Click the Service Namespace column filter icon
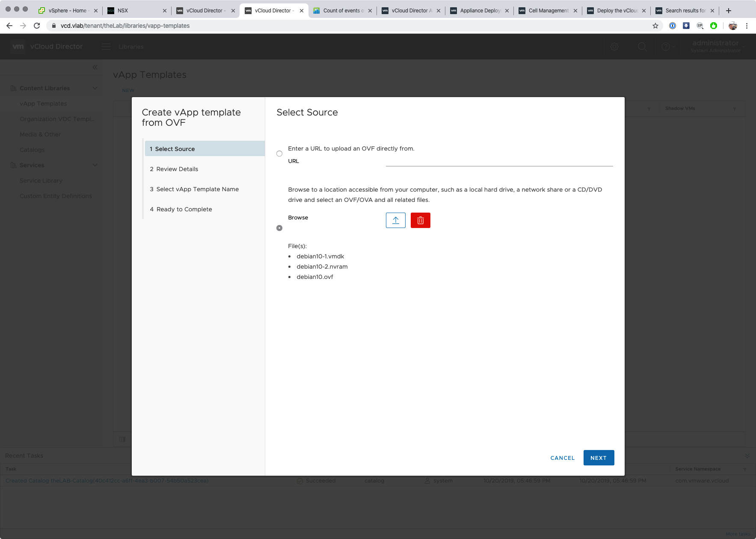The image size is (756, 539). click(745, 469)
